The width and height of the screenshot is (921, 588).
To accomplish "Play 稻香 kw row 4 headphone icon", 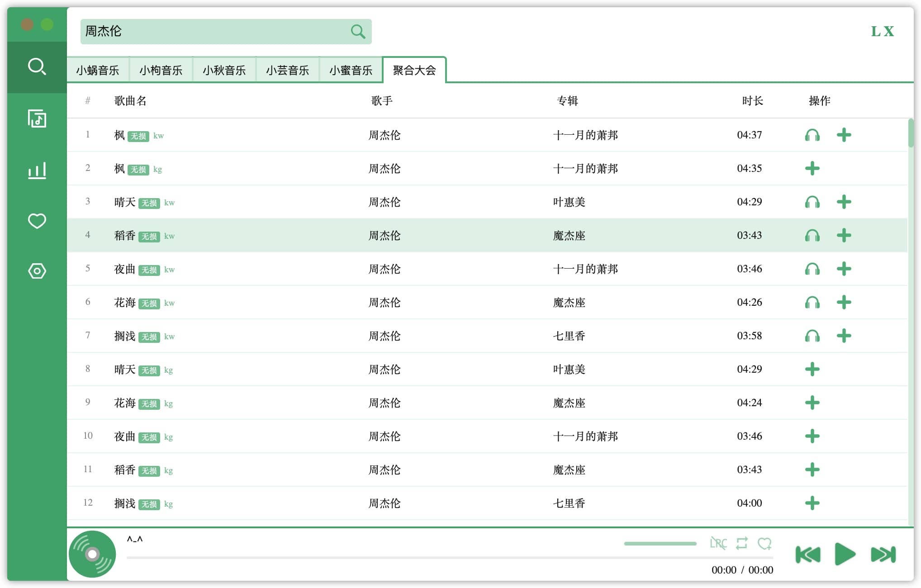I will pos(812,235).
